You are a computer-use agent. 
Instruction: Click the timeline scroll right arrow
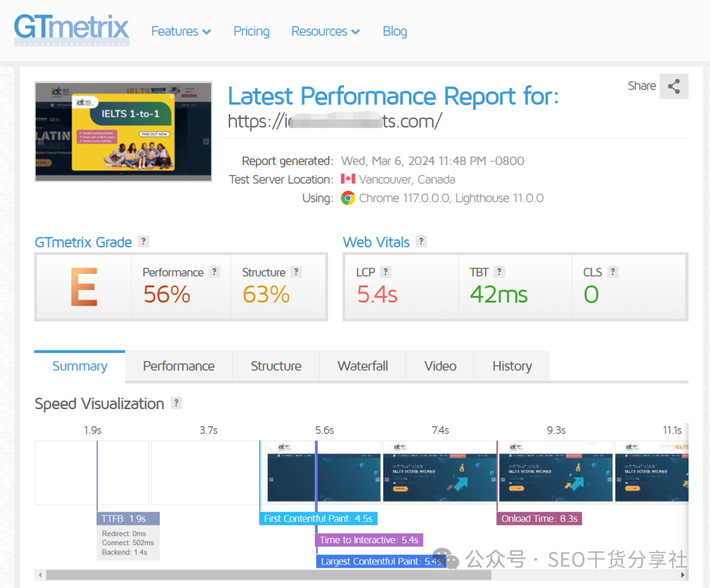tap(683, 575)
